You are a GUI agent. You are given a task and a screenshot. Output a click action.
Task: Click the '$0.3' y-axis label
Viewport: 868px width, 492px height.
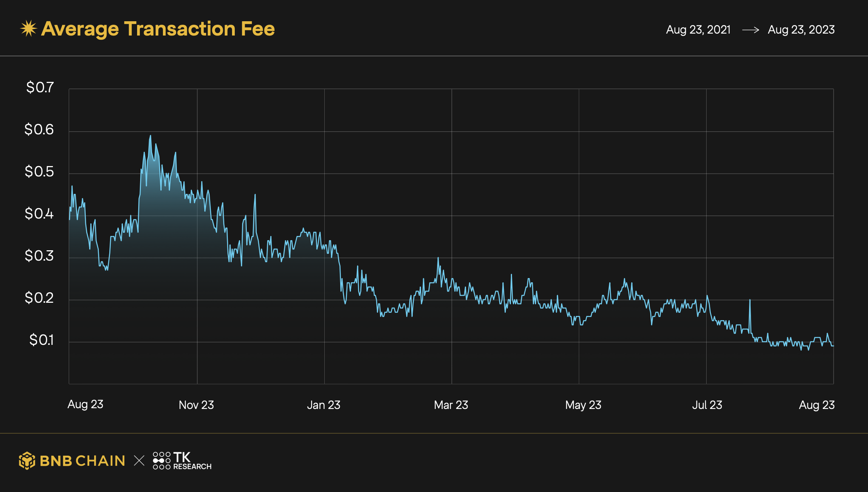(39, 256)
